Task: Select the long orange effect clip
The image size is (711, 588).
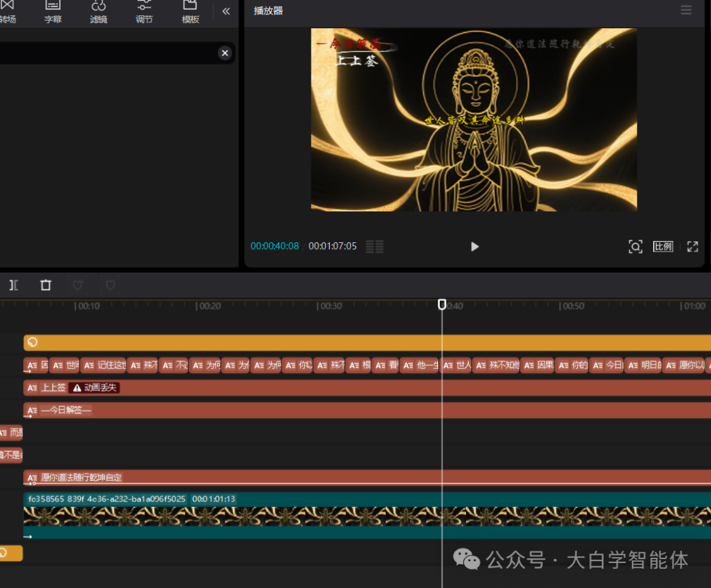Action: [367, 343]
